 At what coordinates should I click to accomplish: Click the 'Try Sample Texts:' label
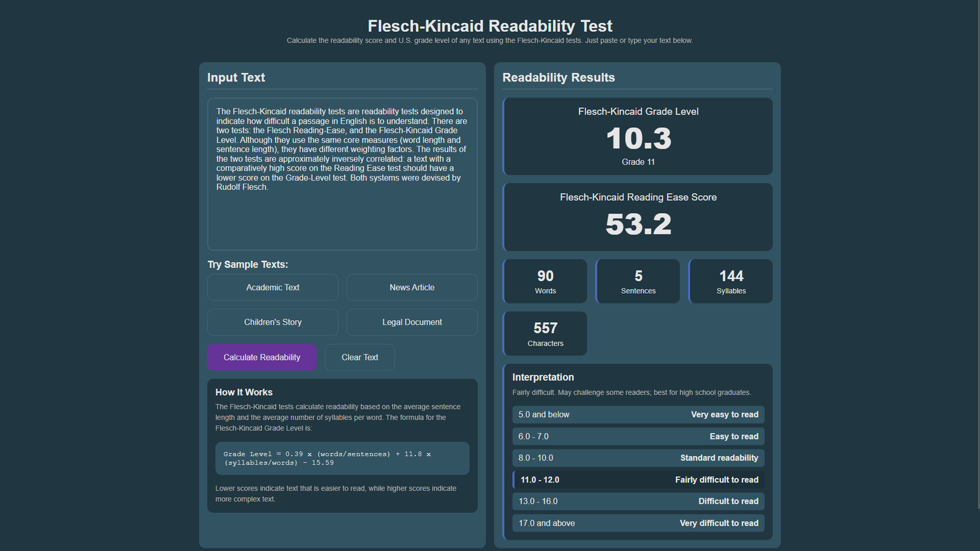coord(247,264)
